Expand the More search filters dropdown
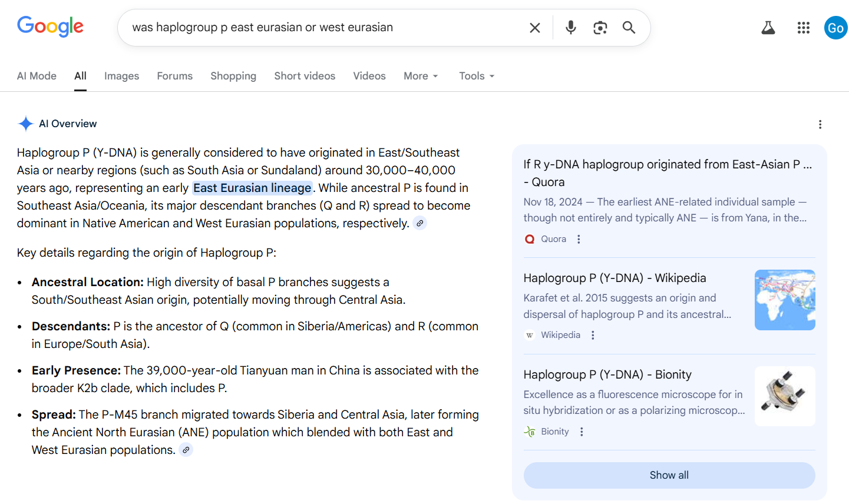This screenshot has height=504, width=849. click(421, 76)
